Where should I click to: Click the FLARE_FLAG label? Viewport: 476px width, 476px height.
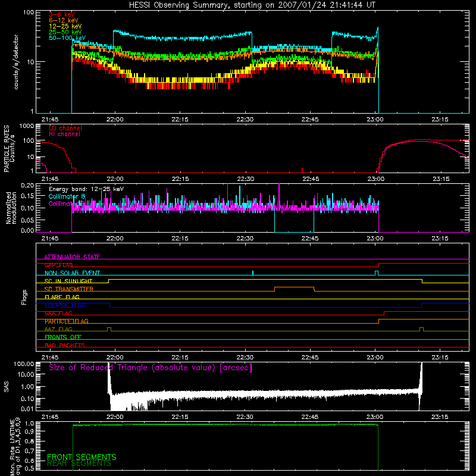pos(62,297)
